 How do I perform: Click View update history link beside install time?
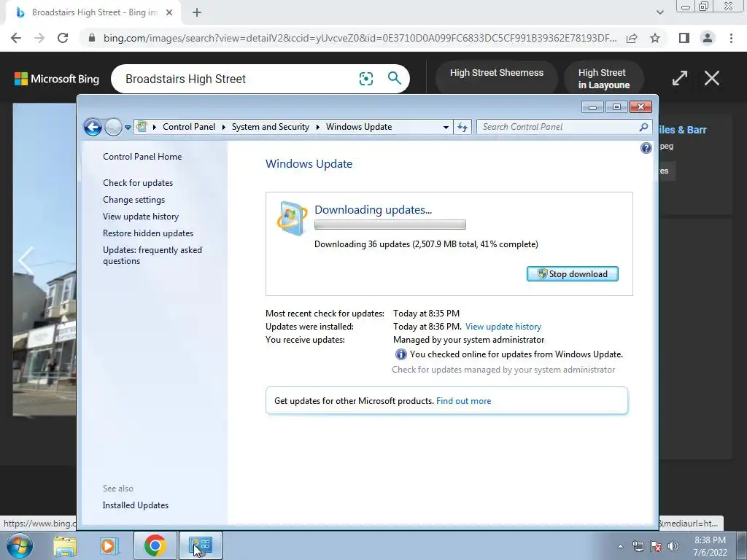pyautogui.click(x=503, y=327)
